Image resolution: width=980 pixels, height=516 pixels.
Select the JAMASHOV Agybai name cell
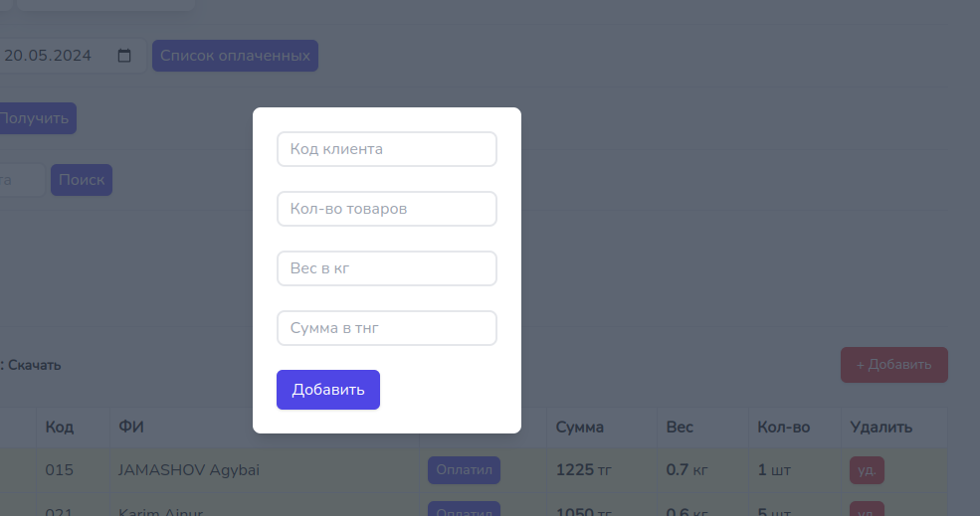click(189, 470)
